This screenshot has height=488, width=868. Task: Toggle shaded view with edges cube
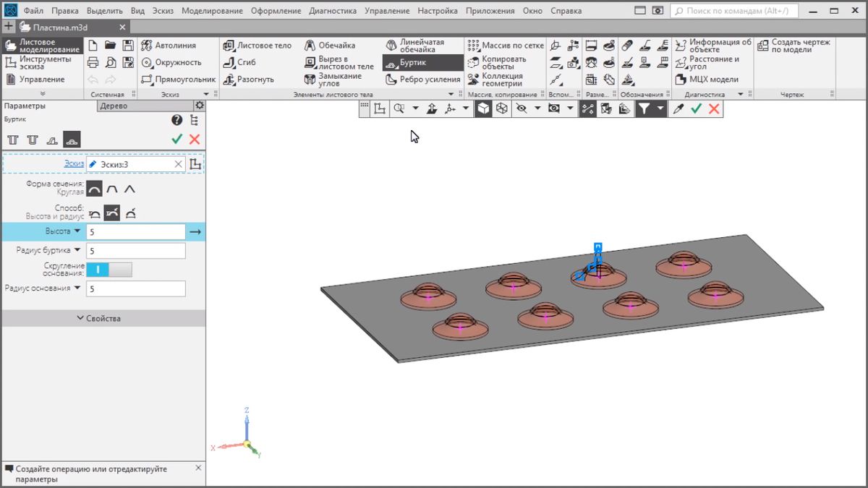[482, 108]
